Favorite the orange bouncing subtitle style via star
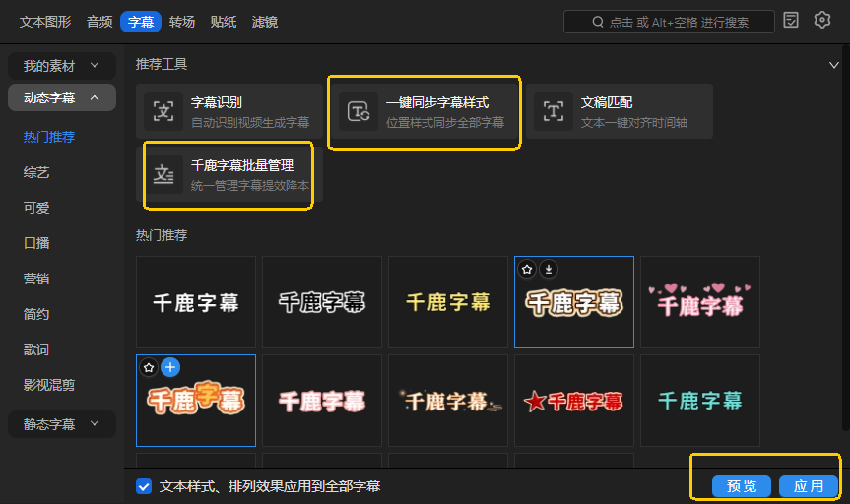Image resolution: width=850 pixels, height=504 pixels. click(149, 367)
